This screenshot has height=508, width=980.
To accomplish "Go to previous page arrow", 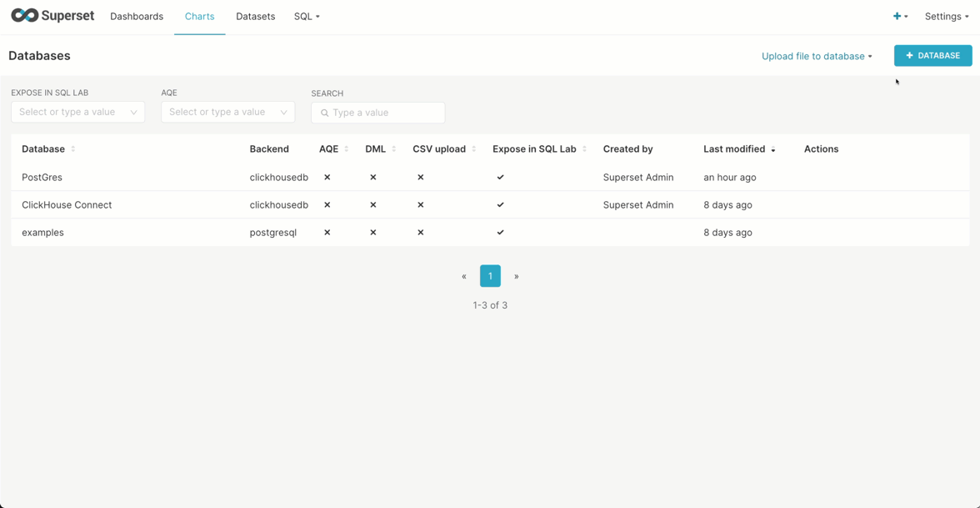I will click(463, 276).
